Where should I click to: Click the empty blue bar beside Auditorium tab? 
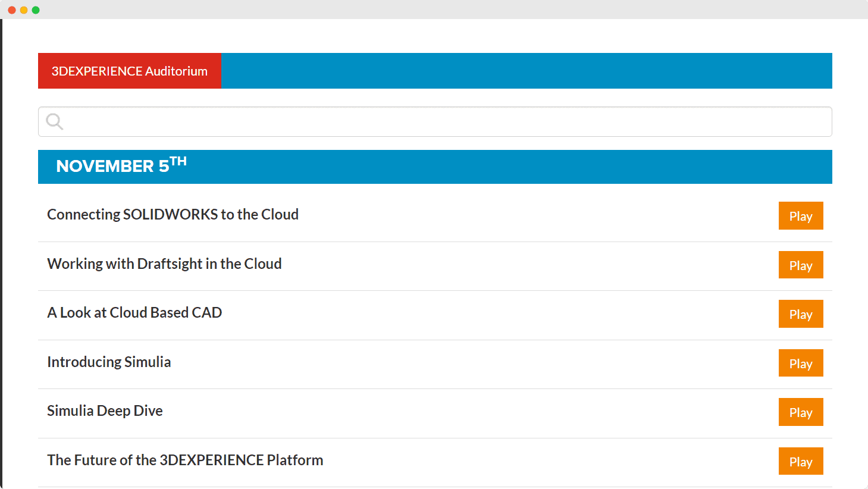click(526, 71)
